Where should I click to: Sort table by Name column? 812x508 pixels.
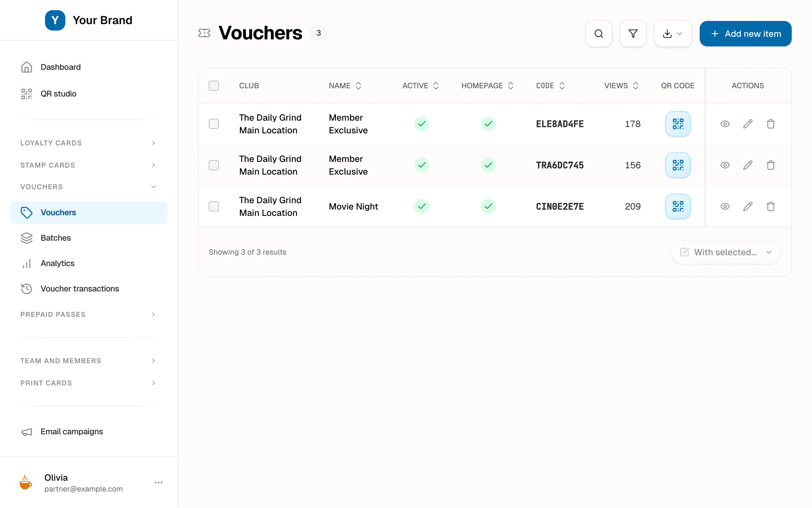click(x=345, y=86)
